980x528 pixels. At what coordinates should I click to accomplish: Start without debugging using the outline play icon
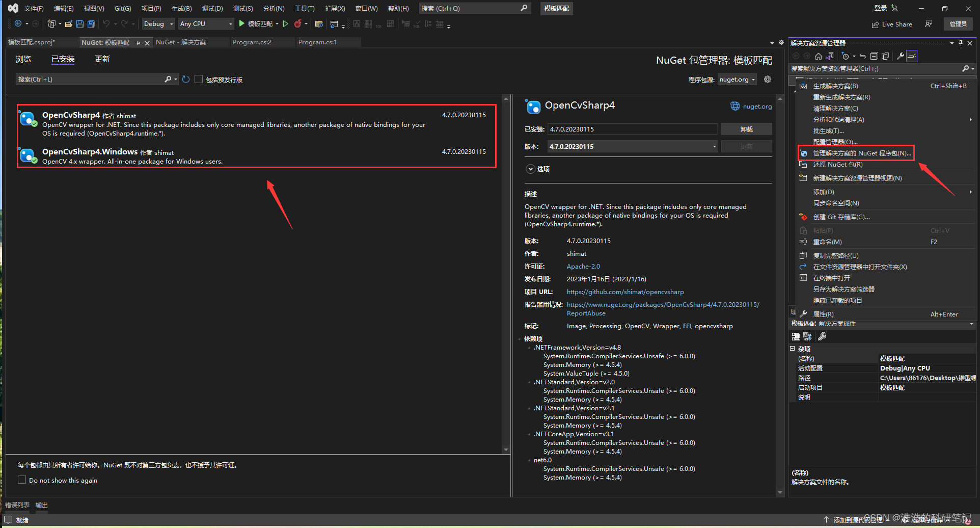pos(285,23)
